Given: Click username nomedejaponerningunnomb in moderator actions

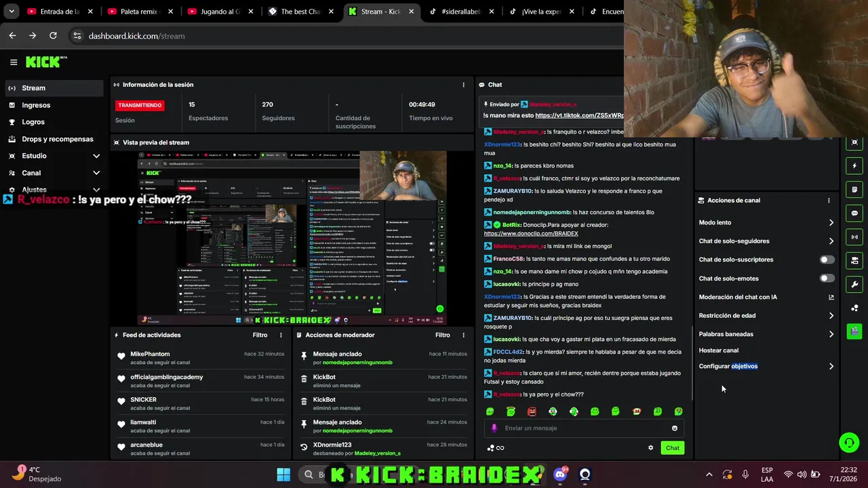Looking at the screenshot, I should click(357, 363).
